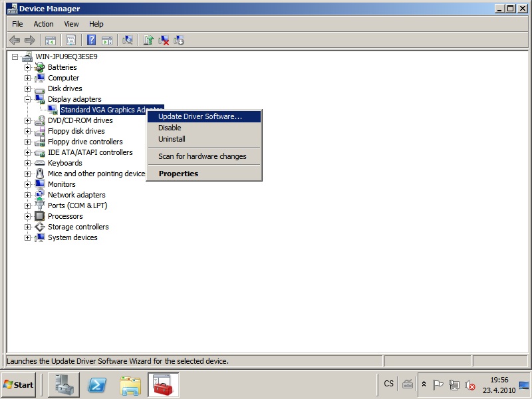Click the Uninstall device toolbar icon
532x399 pixels.
click(x=164, y=40)
